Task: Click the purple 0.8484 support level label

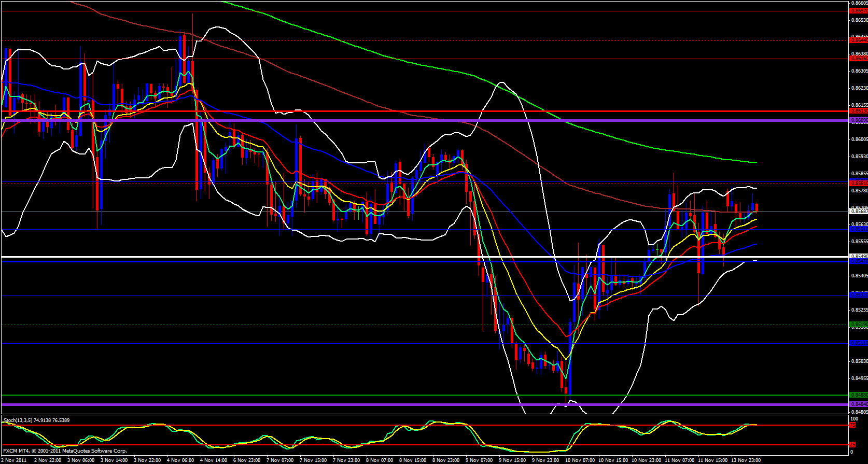Action: pos(858,404)
